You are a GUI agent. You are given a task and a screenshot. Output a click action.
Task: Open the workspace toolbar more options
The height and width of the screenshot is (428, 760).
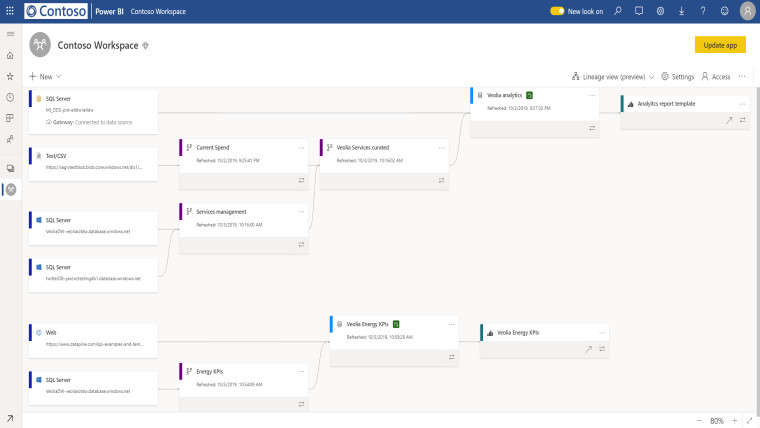(742, 77)
